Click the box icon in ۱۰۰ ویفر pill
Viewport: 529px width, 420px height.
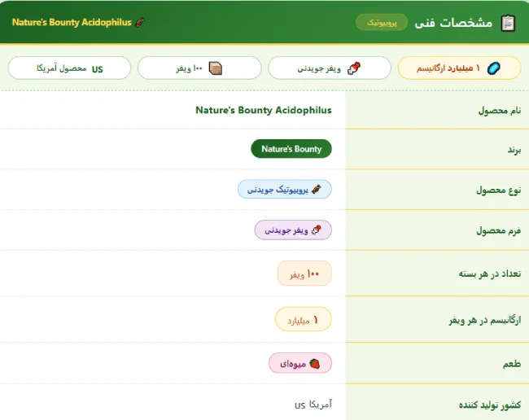pyautogui.click(x=215, y=68)
